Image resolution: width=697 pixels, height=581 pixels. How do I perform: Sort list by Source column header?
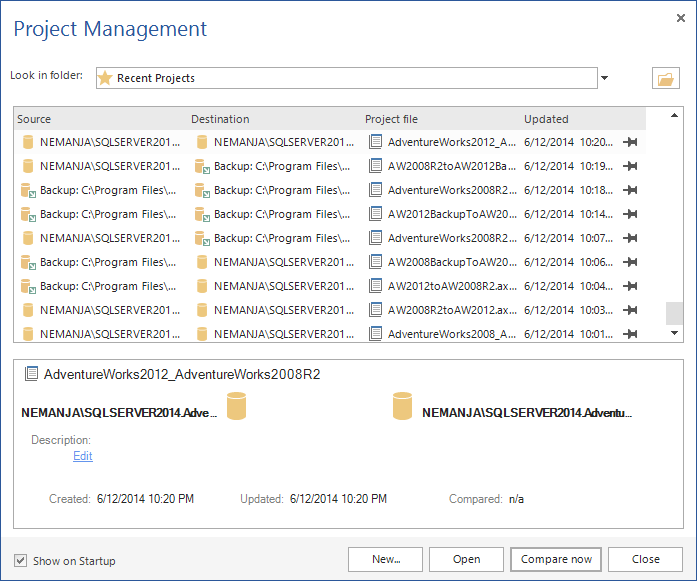coord(34,119)
